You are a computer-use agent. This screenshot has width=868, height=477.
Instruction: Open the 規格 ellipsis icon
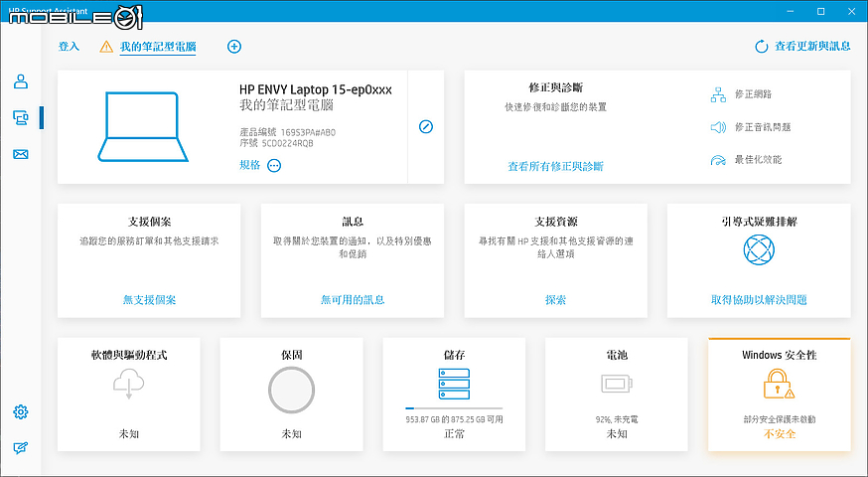point(274,166)
